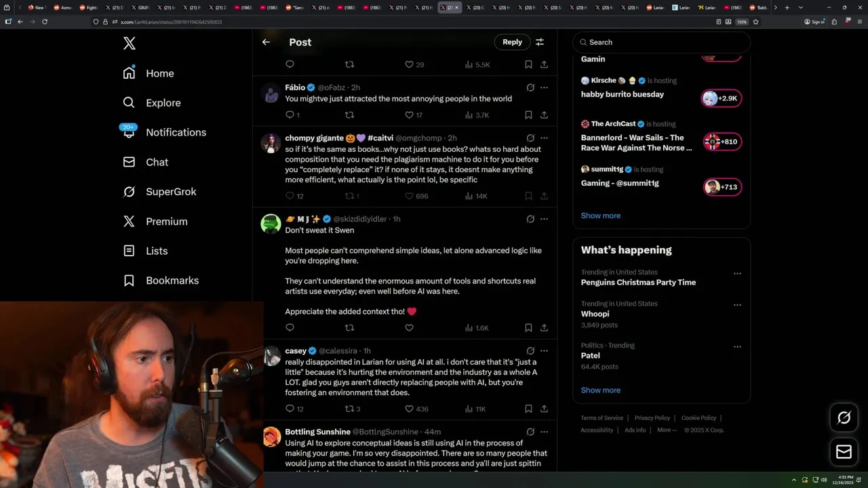The height and width of the screenshot is (488, 868).
Task: Open Grok icon on Bottling Sunshine's post
Action: [x=530, y=432]
